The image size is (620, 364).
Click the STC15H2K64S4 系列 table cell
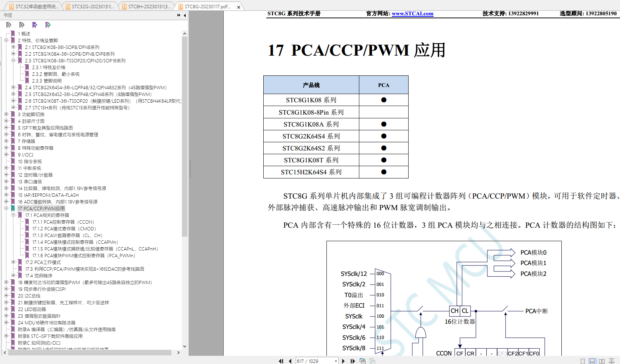(x=311, y=172)
